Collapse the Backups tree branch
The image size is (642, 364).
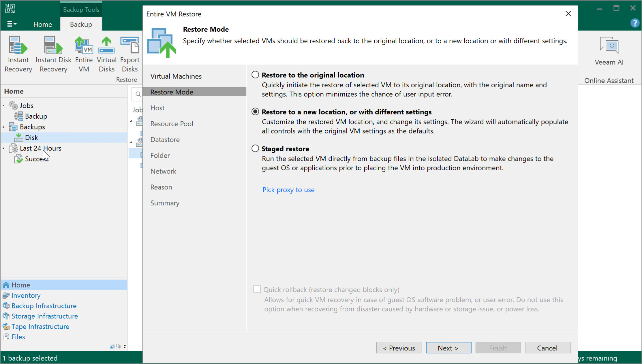click(3, 127)
